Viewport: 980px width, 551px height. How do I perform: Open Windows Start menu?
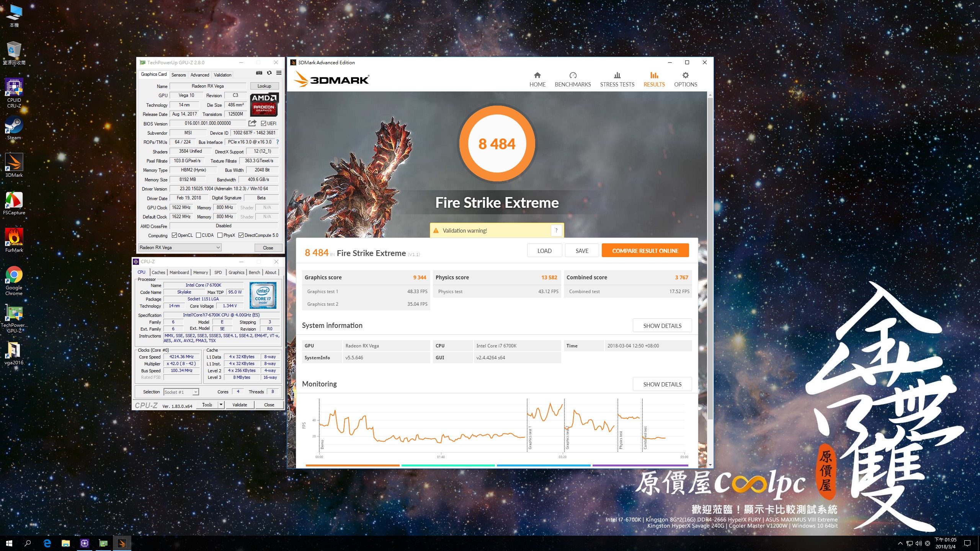(9, 543)
